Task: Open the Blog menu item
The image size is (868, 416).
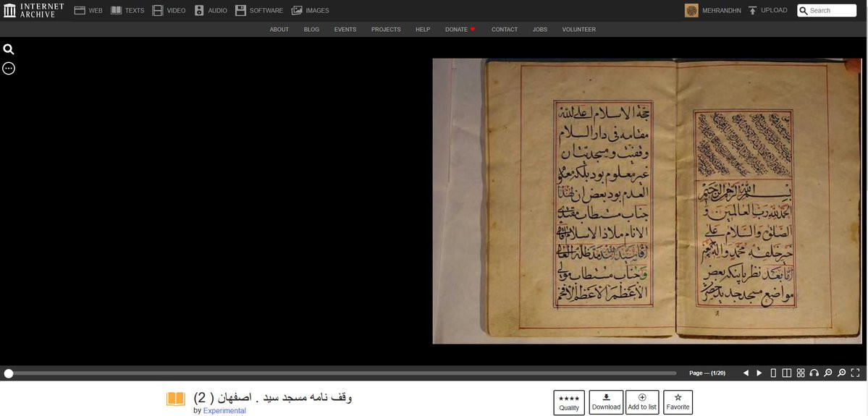Action: (x=311, y=30)
